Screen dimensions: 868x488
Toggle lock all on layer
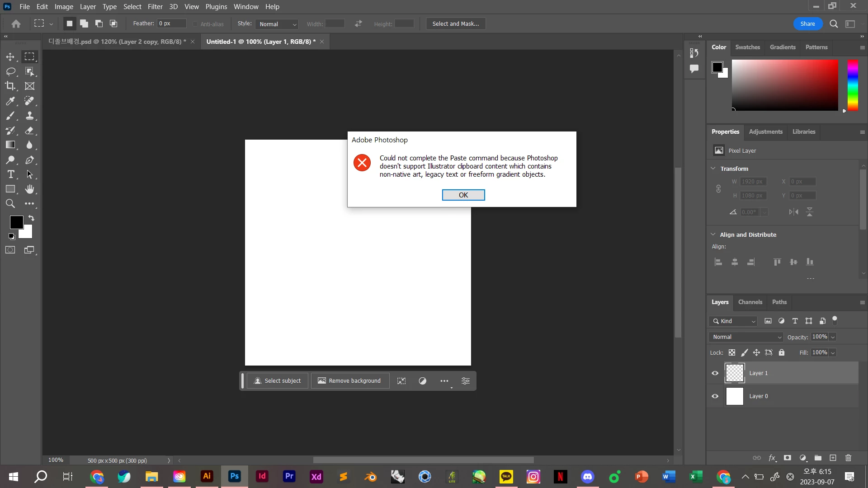coord(782,352)
